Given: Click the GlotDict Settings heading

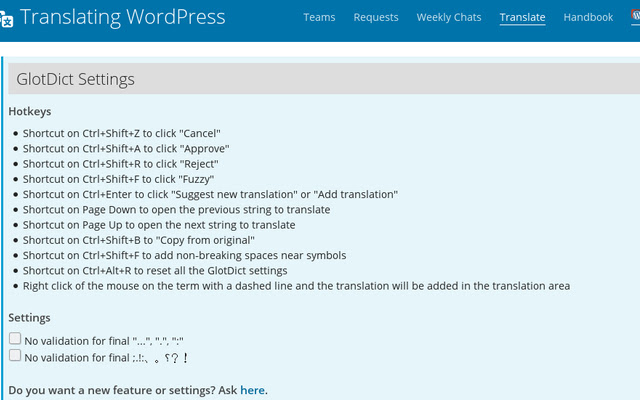Looking at the screenshot, I should coord(76,79).
